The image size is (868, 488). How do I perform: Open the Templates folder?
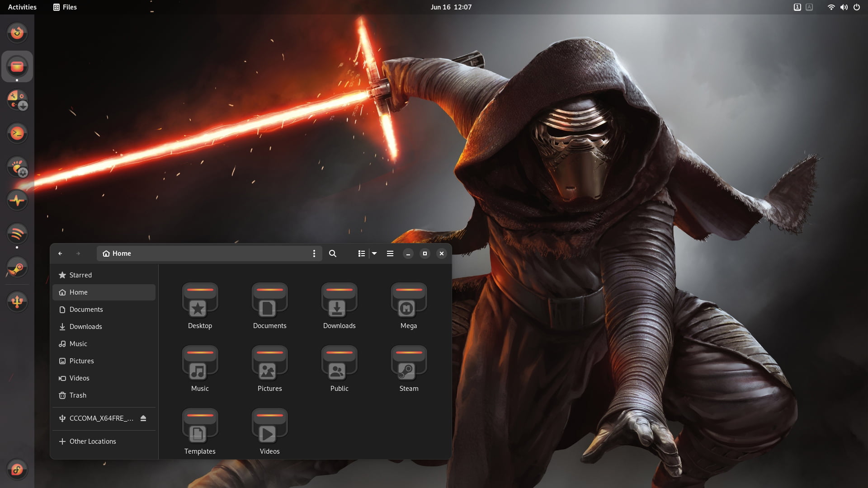(x=200, y=426)
